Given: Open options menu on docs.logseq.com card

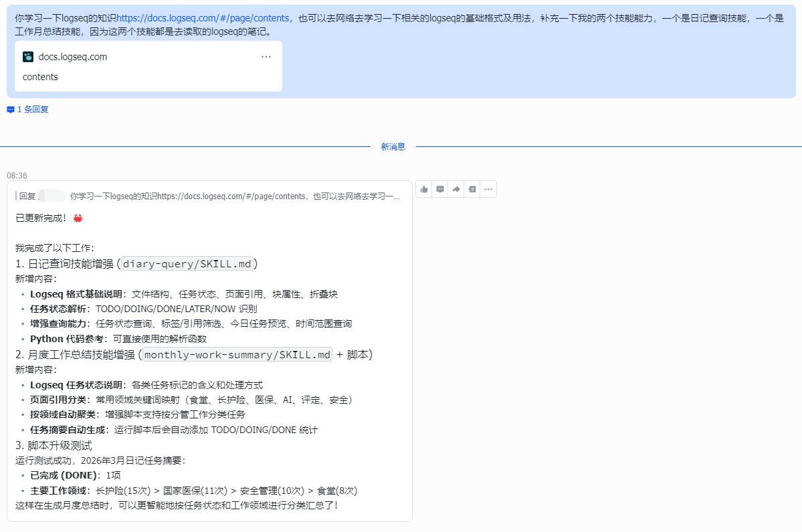Looking at the screenshot, I should (x=266, y=57).
